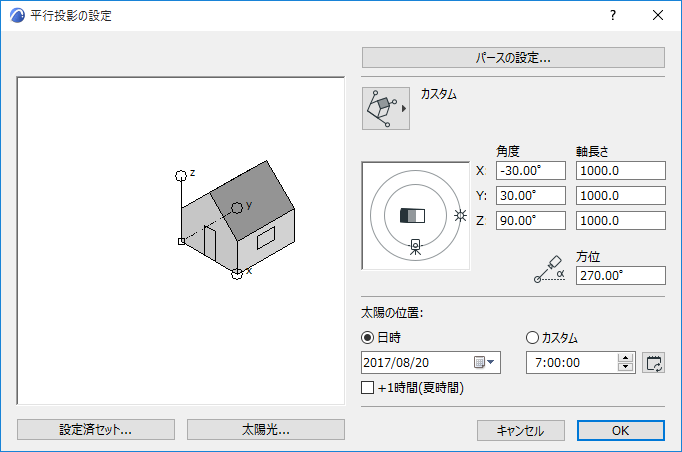The width and height of the screenshot is (682, 452).
Task: Enable the +1時間(夏時間) checkbox
Action: 366,387
